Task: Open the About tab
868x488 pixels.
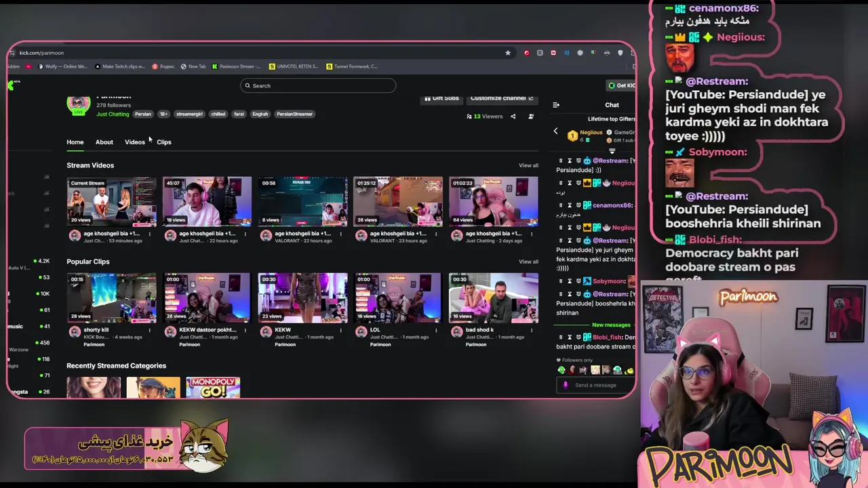Action: [x=104, y=142]
